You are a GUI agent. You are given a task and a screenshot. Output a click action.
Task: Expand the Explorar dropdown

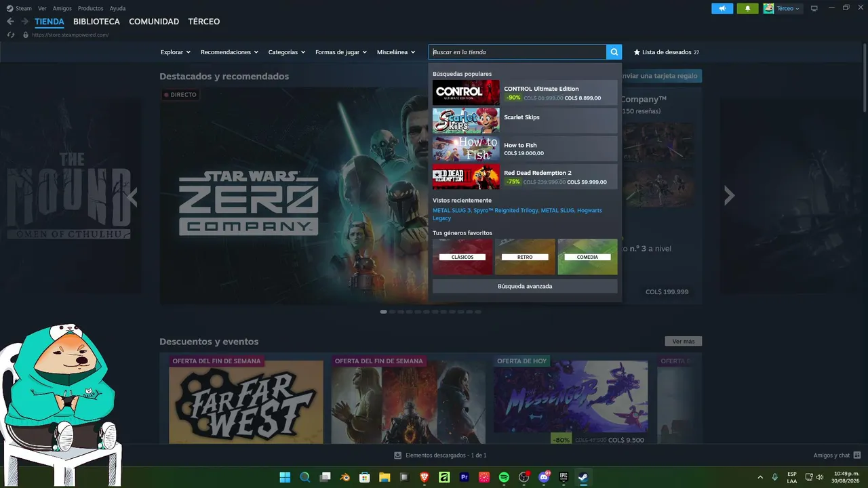[x=175, y=52]
